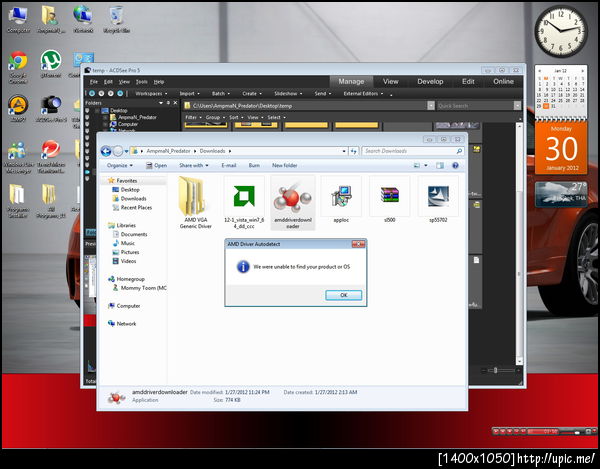The image size is (600, 469).
Task: Select the sp55702 file
Action: 438,200
